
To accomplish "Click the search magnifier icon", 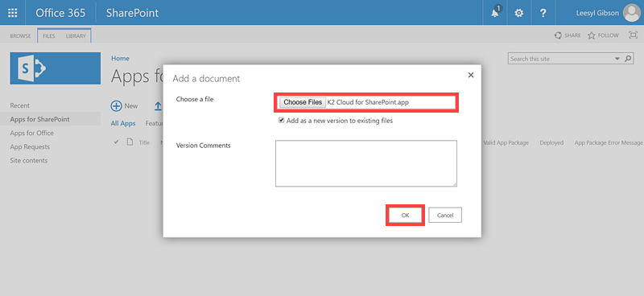I will pyautogui.click(x=628, y=59).
